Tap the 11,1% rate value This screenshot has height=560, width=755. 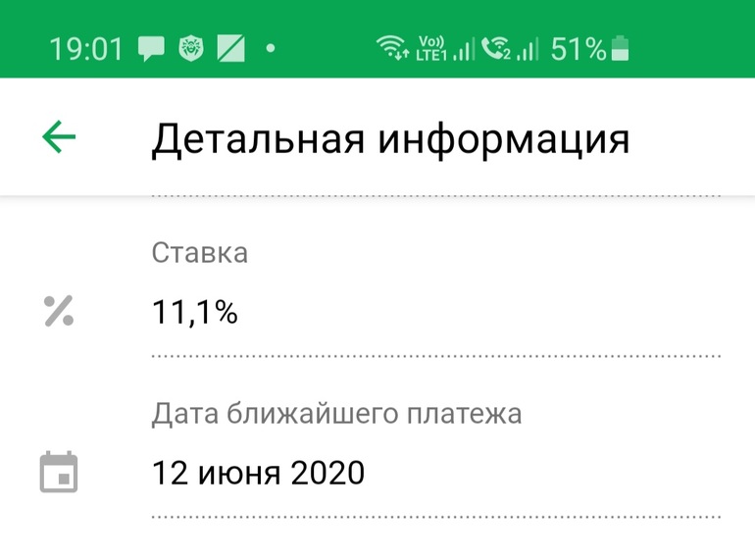pyautogui.click(x=194, y=313)
